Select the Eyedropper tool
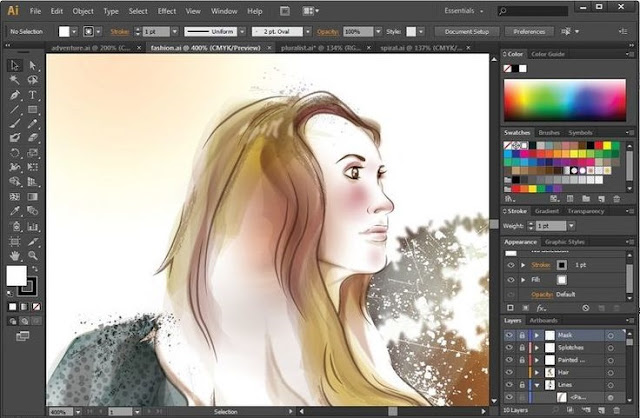Screen dimensions: 640x418 [x=15, y=212]
